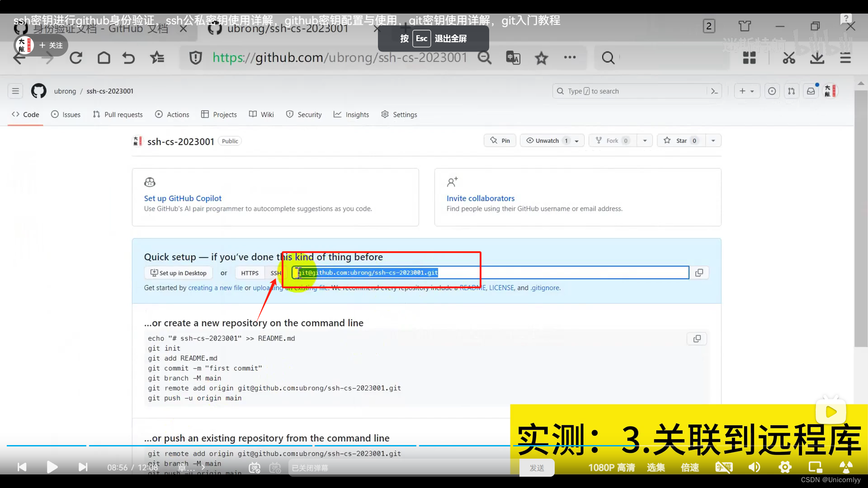Open the repository Settings tab

pyautogui.click(x=399, y=114)
